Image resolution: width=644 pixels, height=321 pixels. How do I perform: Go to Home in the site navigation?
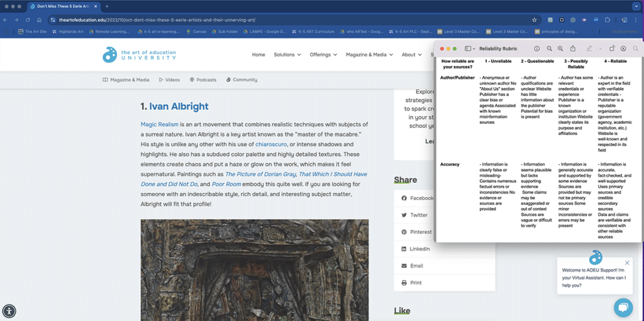[x=258, y=55]
